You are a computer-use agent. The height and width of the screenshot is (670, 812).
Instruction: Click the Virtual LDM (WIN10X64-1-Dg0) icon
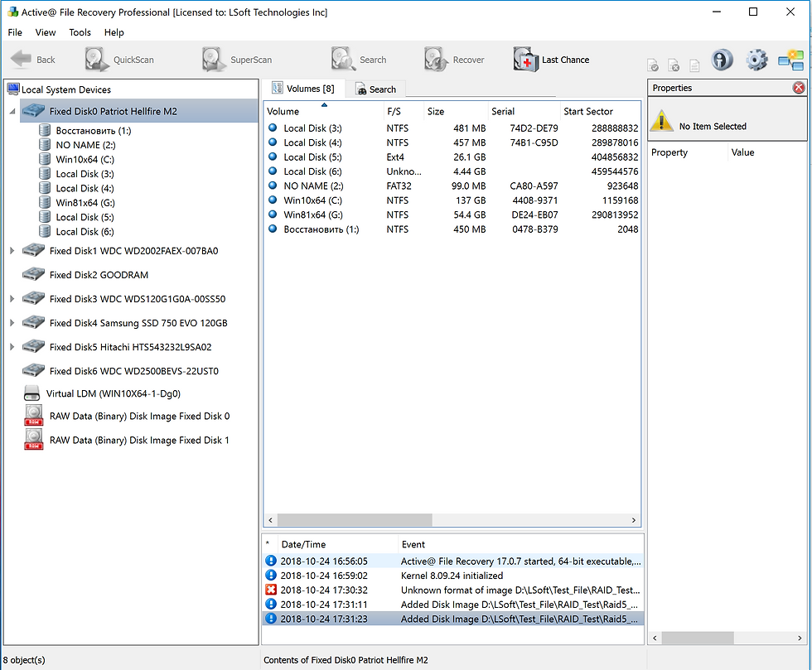point(31,393)
